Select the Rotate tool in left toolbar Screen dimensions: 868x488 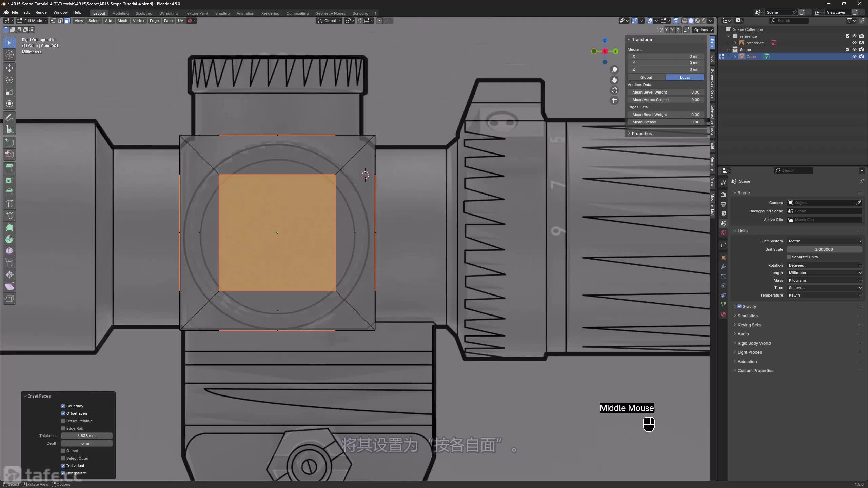click(9, 80)
